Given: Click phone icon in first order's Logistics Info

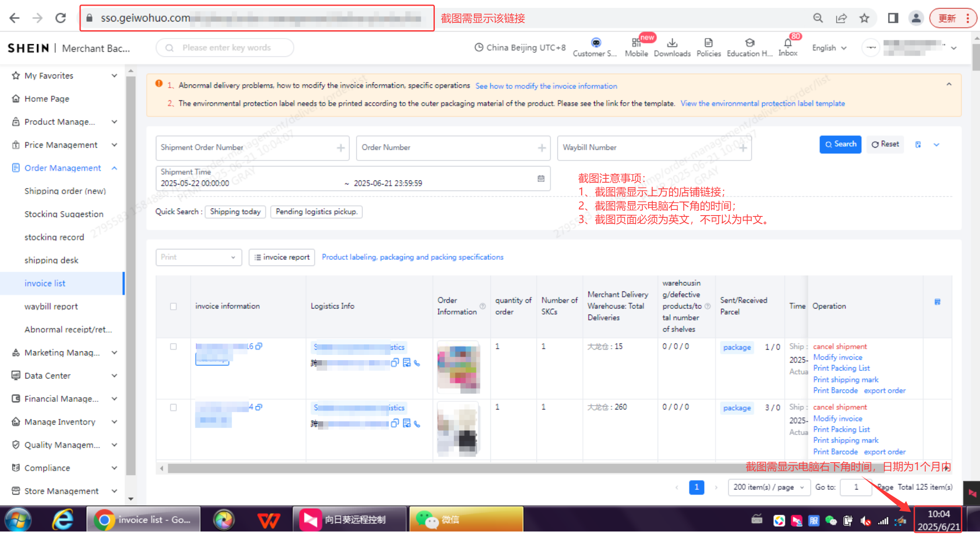Looking at the screenshot, I should 417,363.
